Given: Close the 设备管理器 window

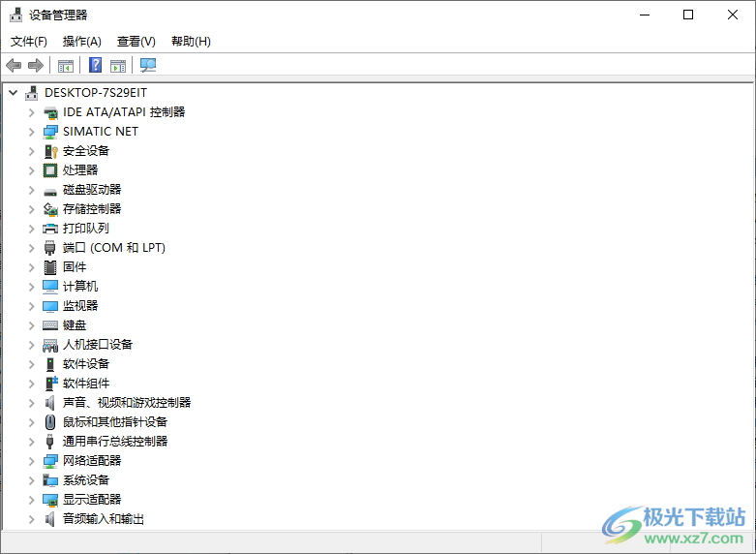Looking at the screenshot, I should pyautogui.click(x=733, y=15).
